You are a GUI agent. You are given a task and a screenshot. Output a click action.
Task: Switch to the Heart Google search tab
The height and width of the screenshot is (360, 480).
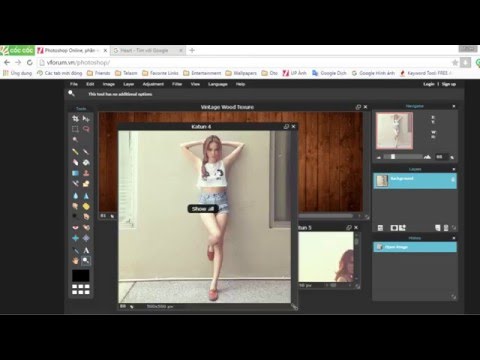(x=148, y=50)
